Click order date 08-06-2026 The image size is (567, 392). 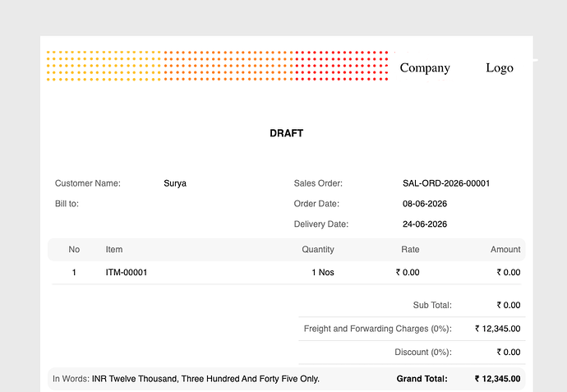(x=425, y=204)
